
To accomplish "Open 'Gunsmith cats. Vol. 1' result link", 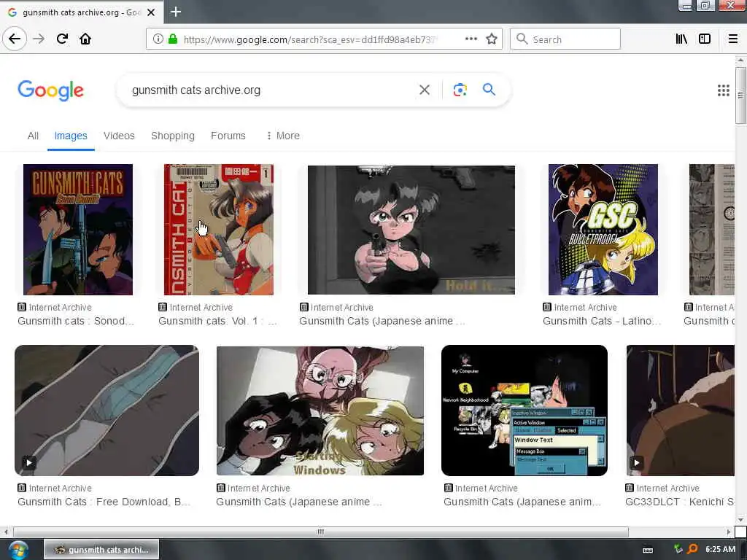I will click(x=217, y=321).
